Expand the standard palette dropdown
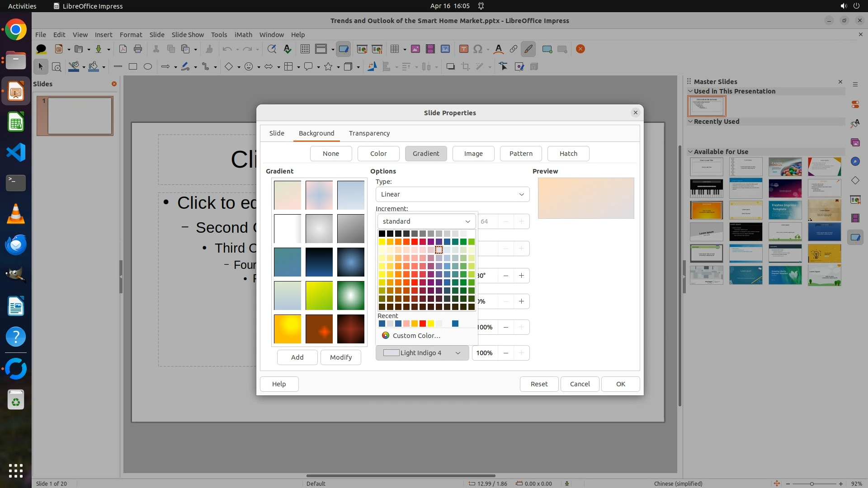This screenshot has height=488, width=868. click(x=426, y=221)
